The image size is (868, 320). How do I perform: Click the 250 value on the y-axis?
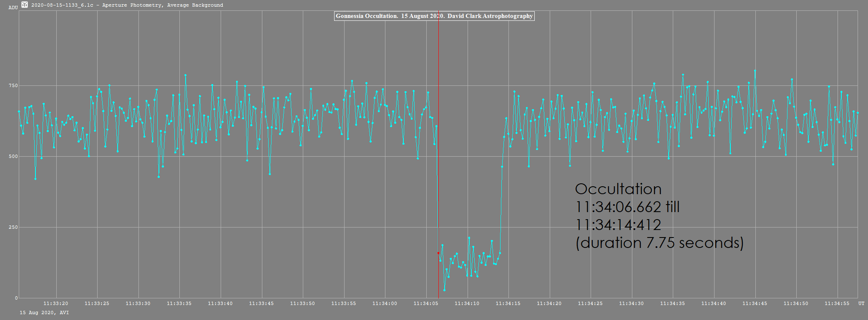pyautogui.click(x=13, y=227)
